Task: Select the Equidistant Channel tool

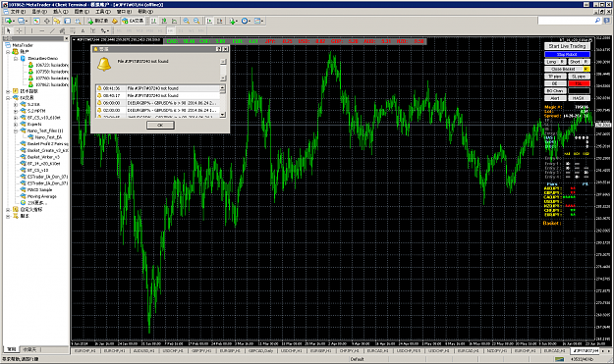Action: coord(62,30)
